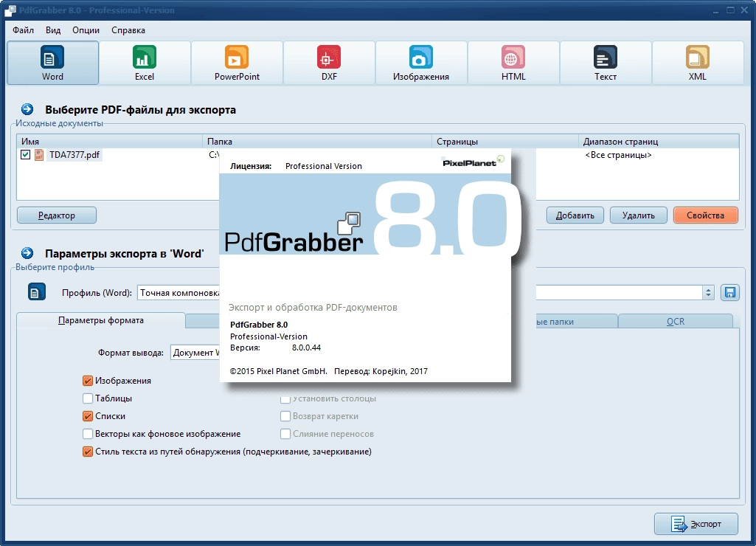
Task: Enable Векторы как фоновое изображение
Action: (x=87, y=434)
